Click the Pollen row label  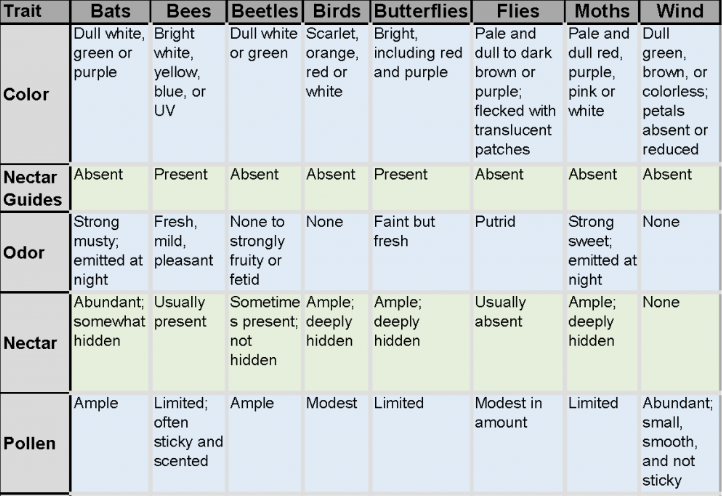pos(35,442)
